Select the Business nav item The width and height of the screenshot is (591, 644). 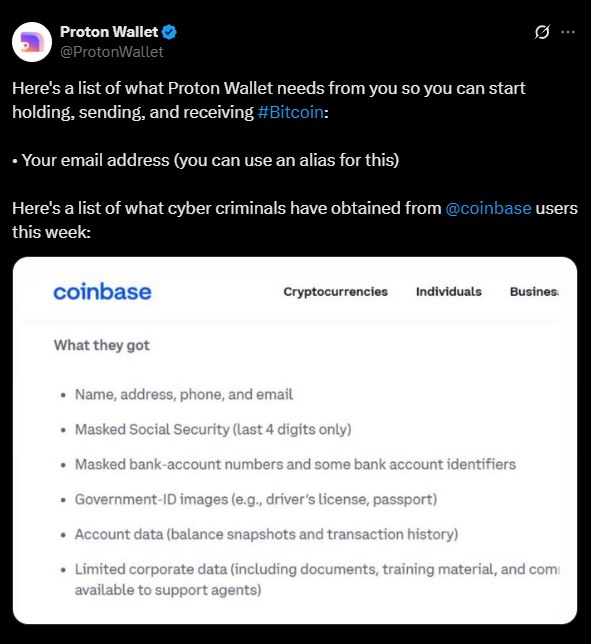(x=534, y=292)
